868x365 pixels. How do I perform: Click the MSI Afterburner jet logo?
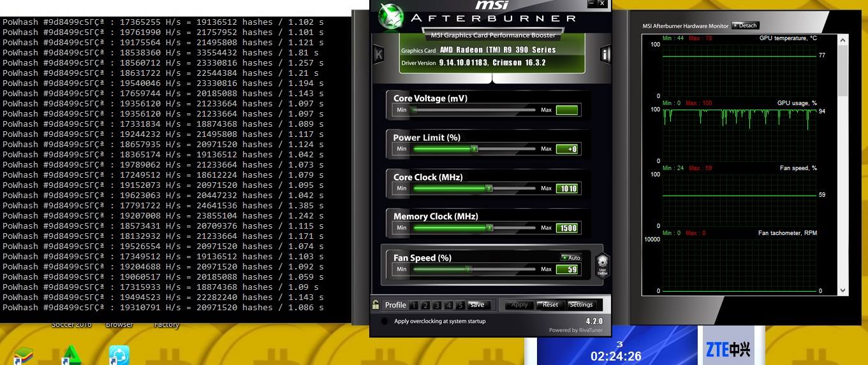(x=391, y=17)
